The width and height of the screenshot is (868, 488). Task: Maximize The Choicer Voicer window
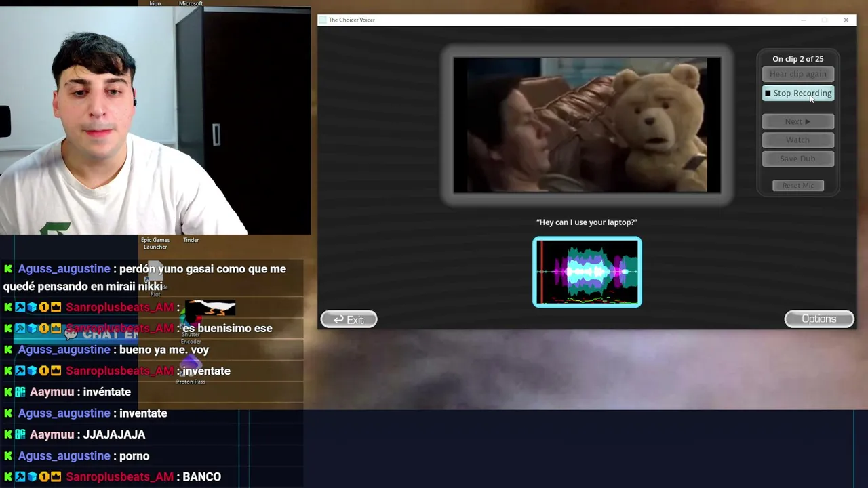[x=825, y=20]
